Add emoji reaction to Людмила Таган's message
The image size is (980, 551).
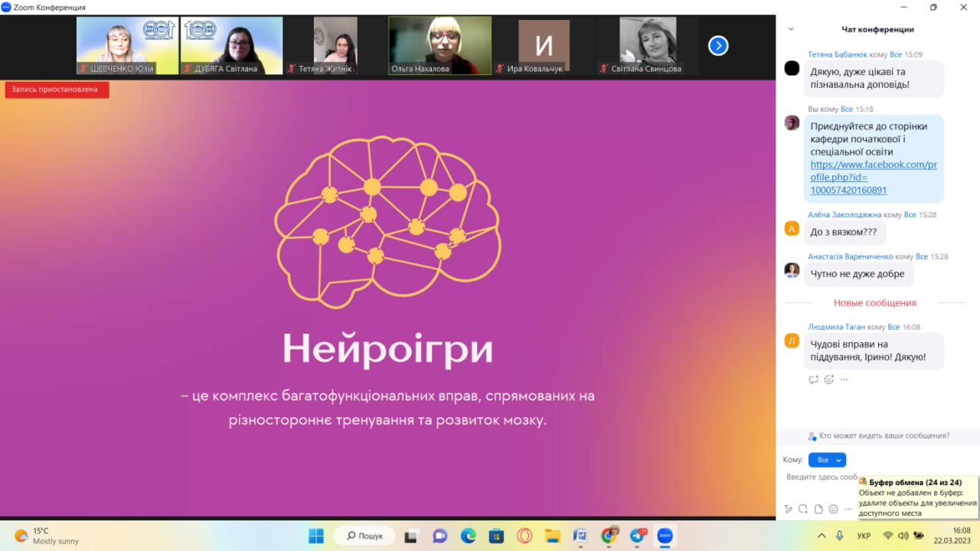click(828, 380)
